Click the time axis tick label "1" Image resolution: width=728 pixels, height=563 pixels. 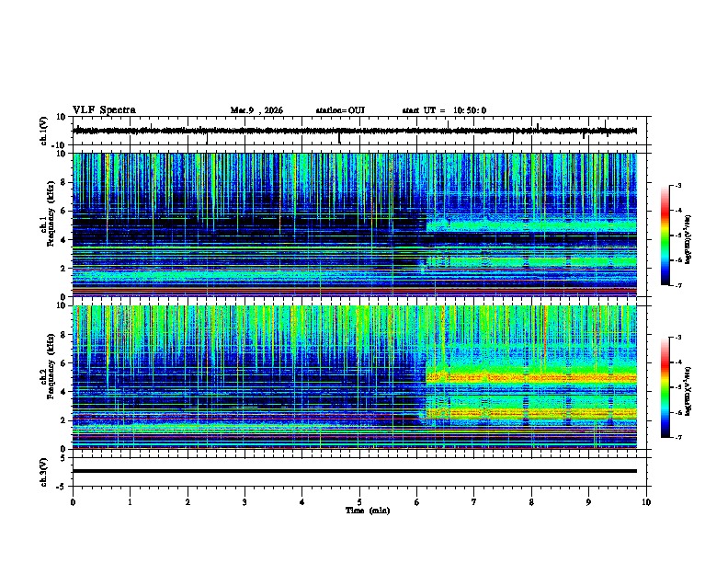[130, 502]
